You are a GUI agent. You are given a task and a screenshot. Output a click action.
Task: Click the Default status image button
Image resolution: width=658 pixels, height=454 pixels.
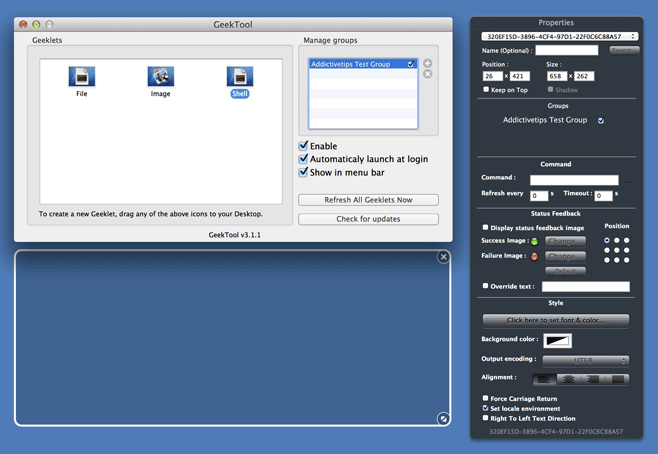[565, 271]
